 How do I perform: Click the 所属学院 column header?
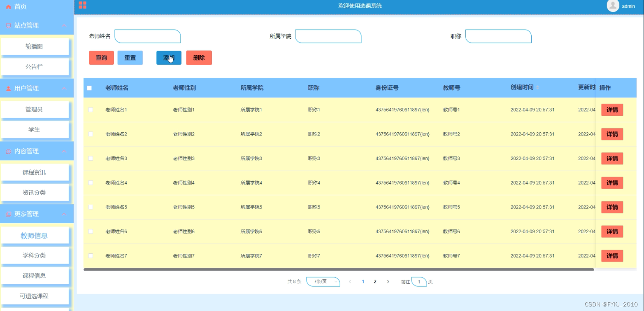point(252,88)
